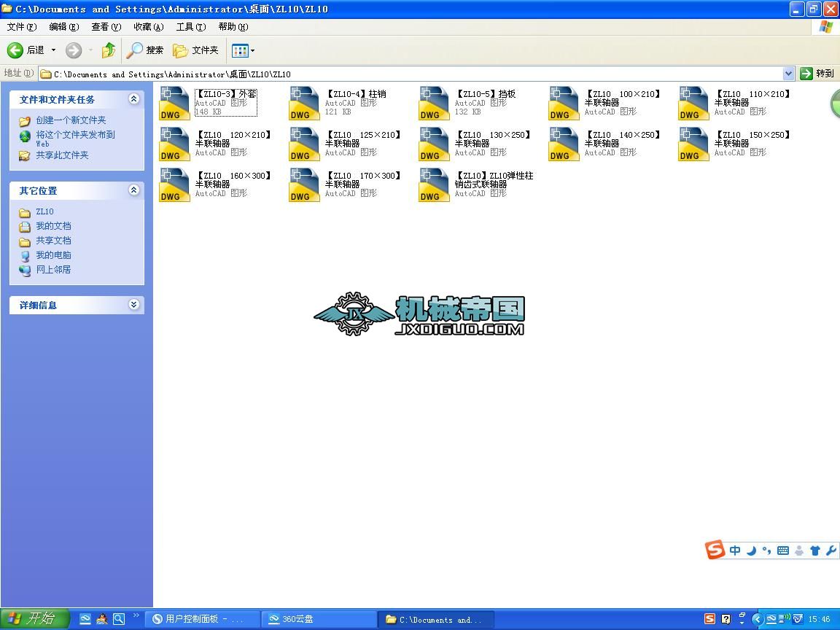This screenshot has width=840, height=630.
Task: Open IME settings wrench icon
Action: click(x=831, y=551)
